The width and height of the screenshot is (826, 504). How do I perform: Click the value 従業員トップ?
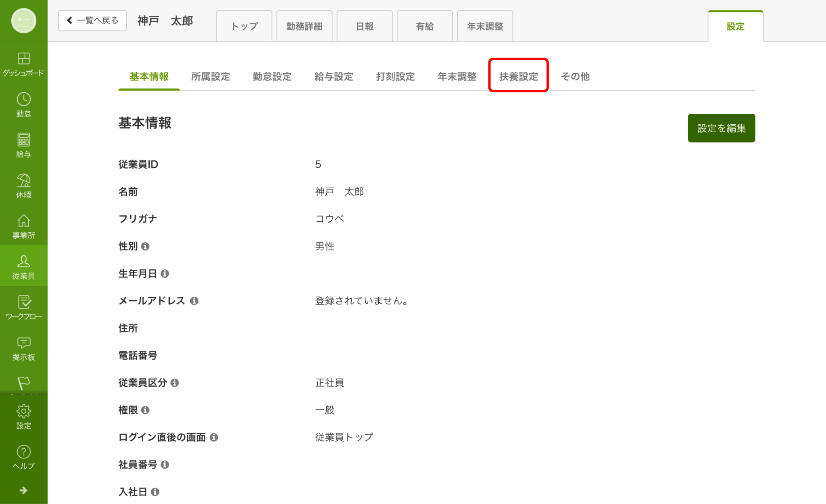344,437
